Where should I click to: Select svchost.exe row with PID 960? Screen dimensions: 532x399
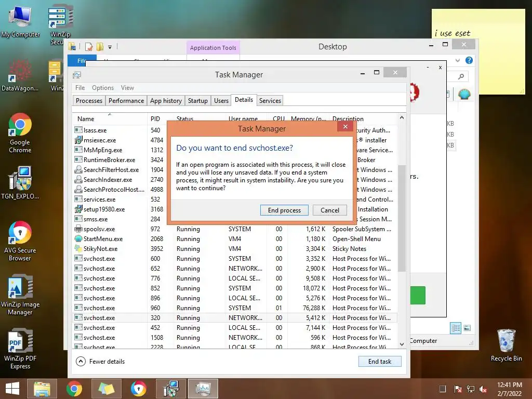point(235,308)
